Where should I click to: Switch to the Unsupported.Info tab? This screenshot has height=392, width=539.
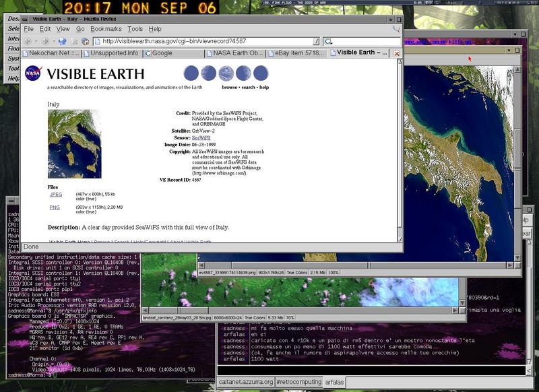(x=111, y=53)
